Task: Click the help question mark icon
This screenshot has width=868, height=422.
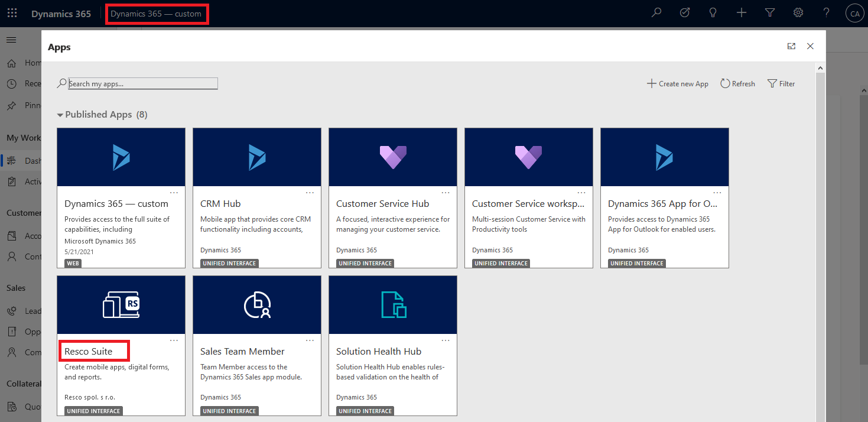Action: click(x=827, y=13)
